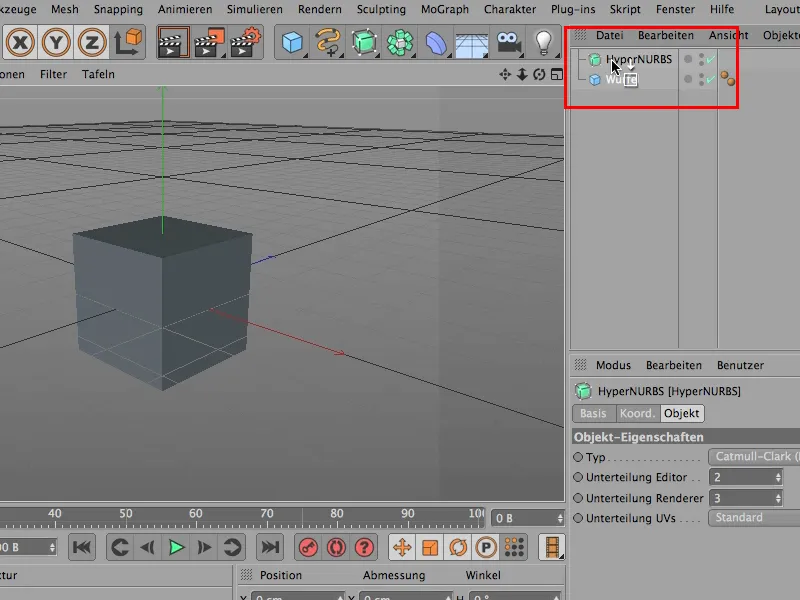Switch to the Objekt tab
Viewport: 800px width, 600px height.
(682, 413)
